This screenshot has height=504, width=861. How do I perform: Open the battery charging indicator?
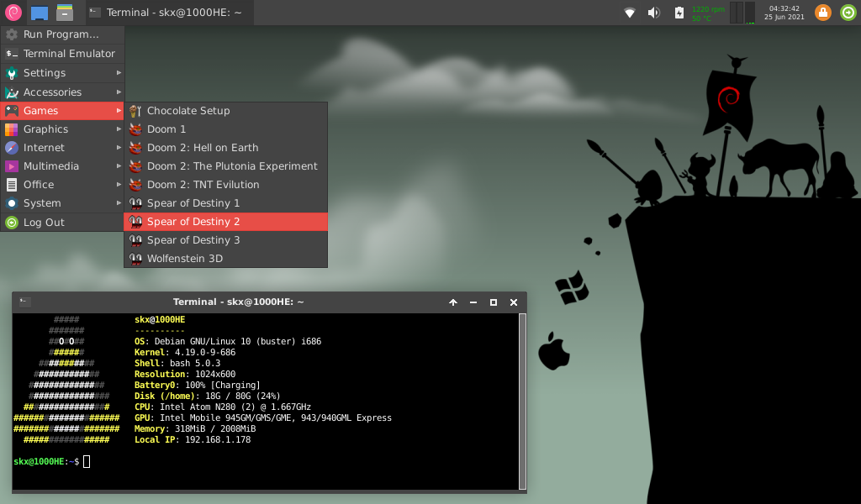(x=679, y=13)
